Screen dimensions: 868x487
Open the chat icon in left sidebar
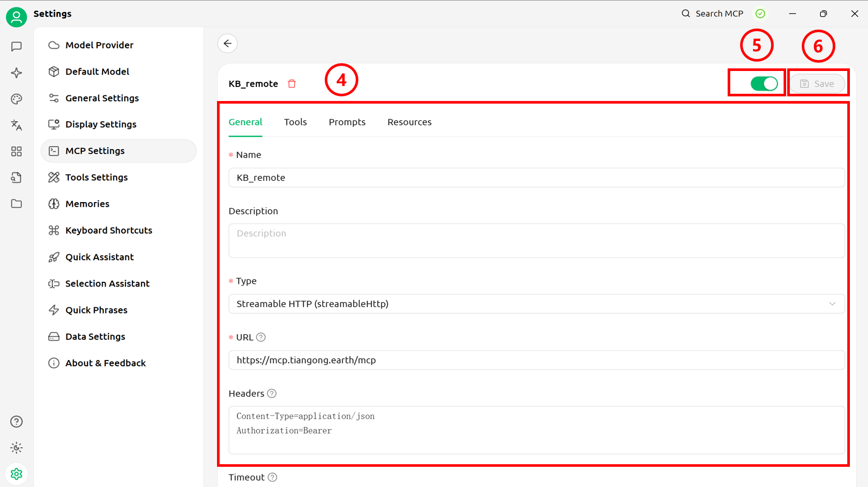click(x=17, y=47)
